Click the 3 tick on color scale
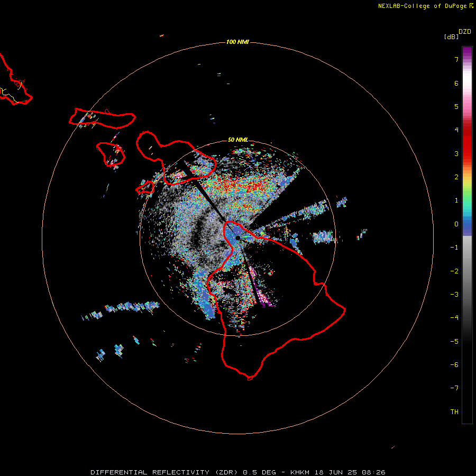This screenshot has height=476, width=476. (456, 153)
